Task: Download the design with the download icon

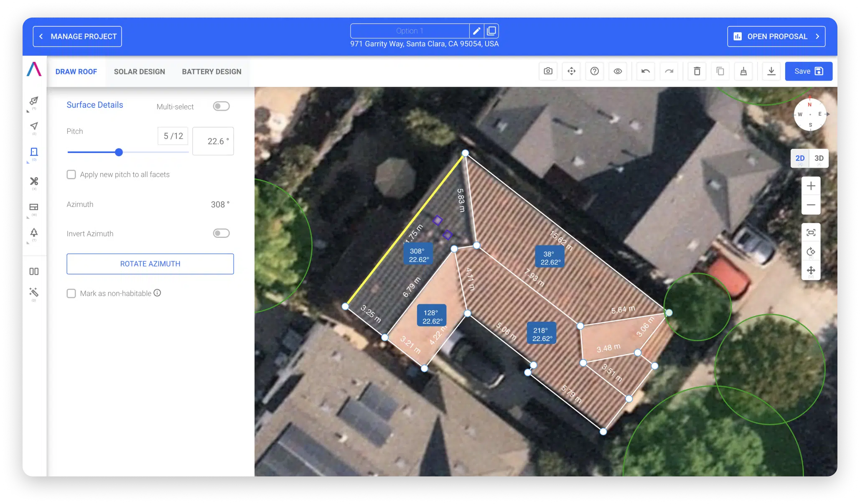Action: [771, 71]
